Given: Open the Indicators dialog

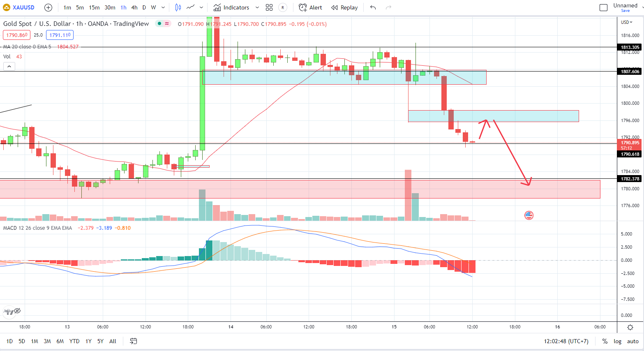Looking at the screenshot, I should tap(231, 7).
